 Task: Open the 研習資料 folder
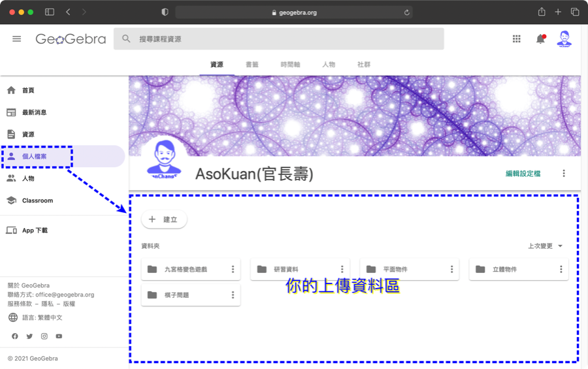tap(300, 269)
